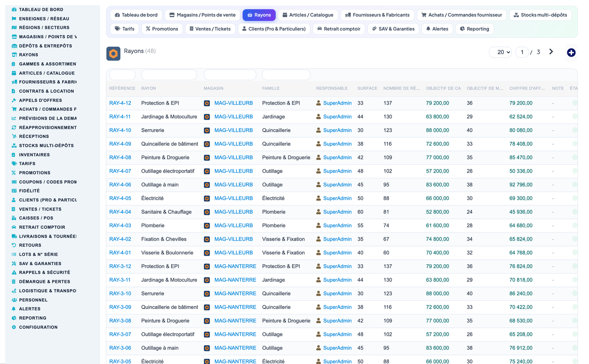This screenshot has height=364, width=589.
Task: Sort the table by the Objectif de CA column
Action: point(443,88)
